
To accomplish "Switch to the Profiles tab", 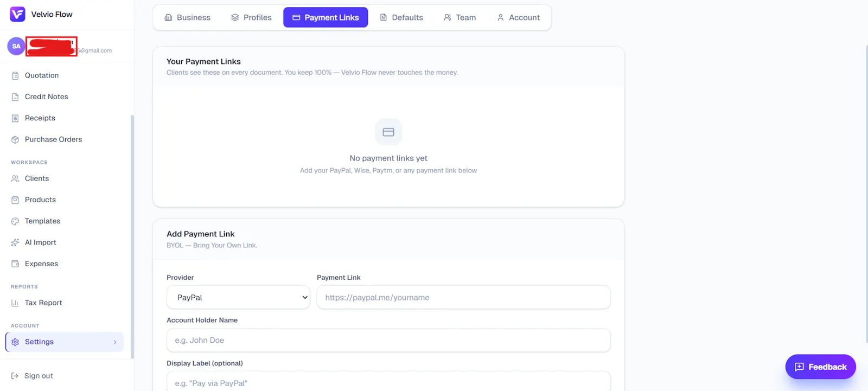I will point(251,17).
